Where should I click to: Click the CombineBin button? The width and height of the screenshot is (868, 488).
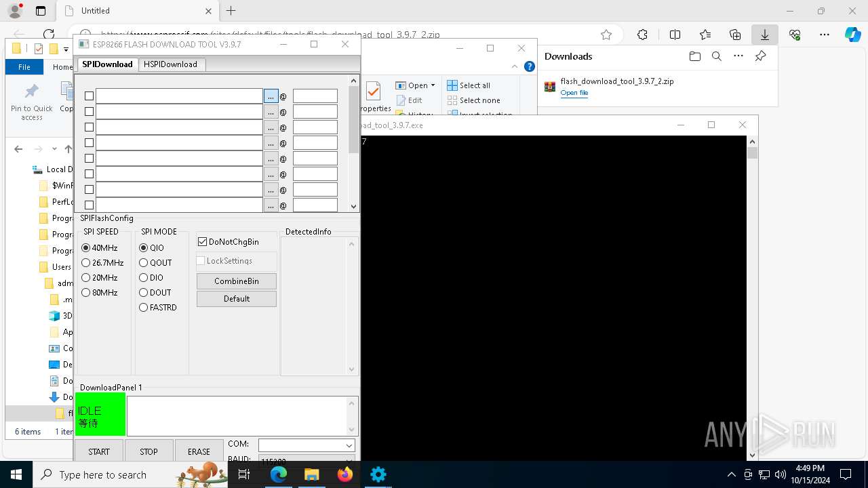(237, 281)
